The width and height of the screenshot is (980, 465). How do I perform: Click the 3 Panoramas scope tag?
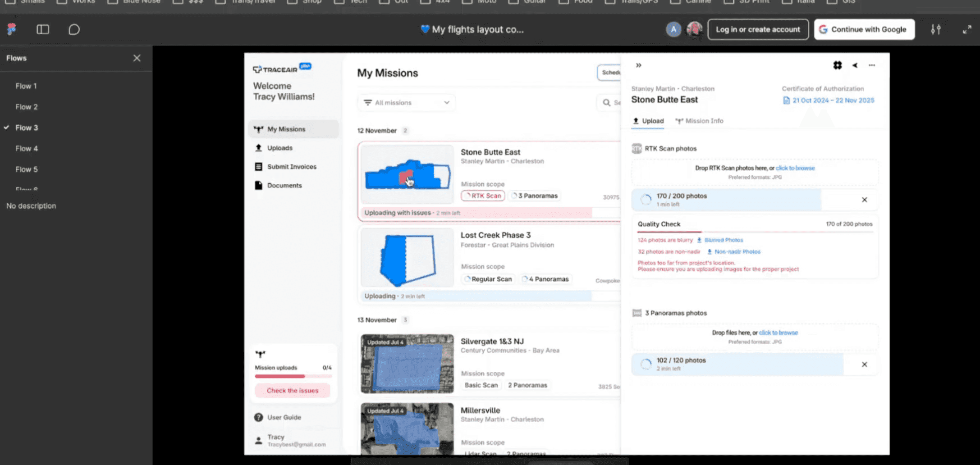coord(534,196)
